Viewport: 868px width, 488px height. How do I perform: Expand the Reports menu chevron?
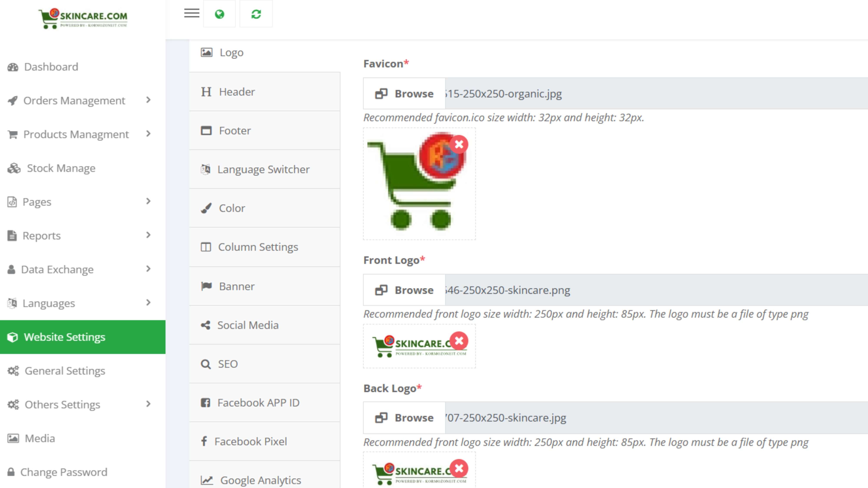[148, 235]
